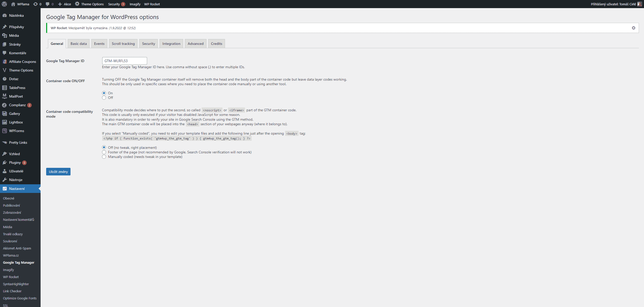The height and width of the screenshot is (307, 644).
Task: Click the Lightbox sidebar icon
Action: click(5, 122)
